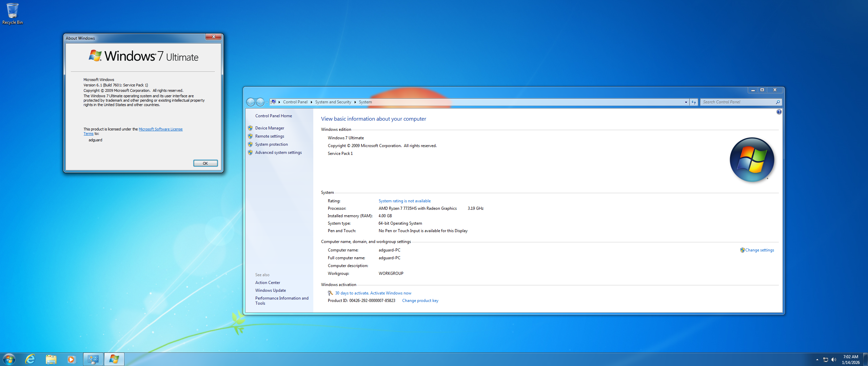Image resolution: width=868 pixels, height=366 pixels.
Task: Expand the address bar history dropdown arrow
Action: pos(686,102)
